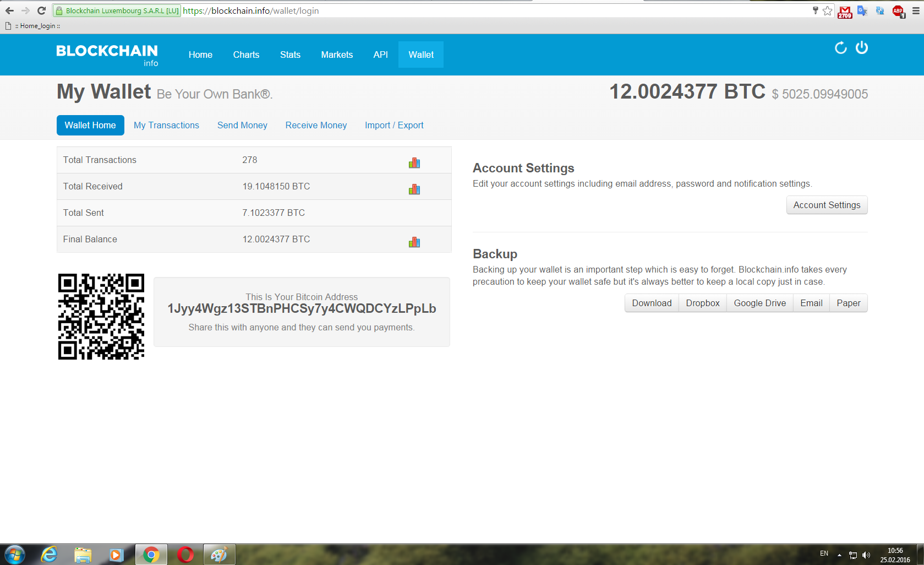Image resolution: width=924 pixels, height=565 pixels.
Task: Open Paint from taskbar
Action: point(219,555)
